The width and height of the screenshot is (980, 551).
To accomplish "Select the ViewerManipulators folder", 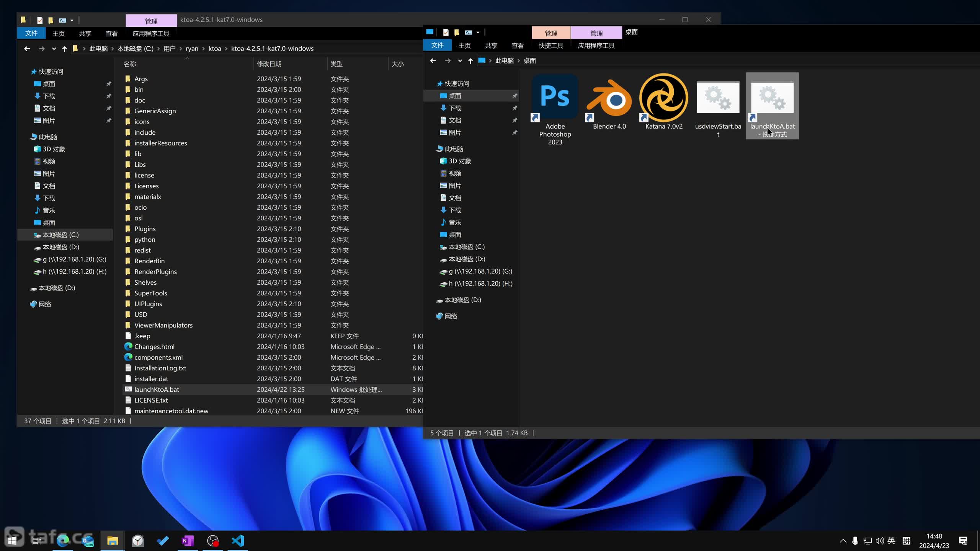I will tap(163, 325).
